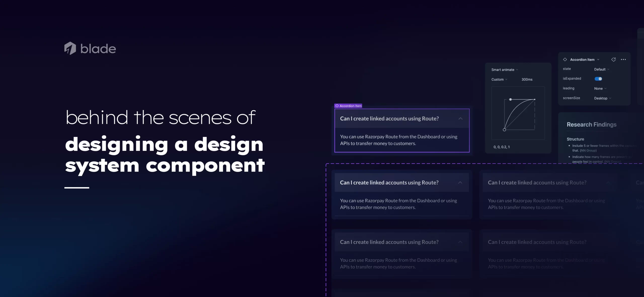Open the three-dots more options menu
Viewport: 644px width, 297px height.
tap(623, 59)
